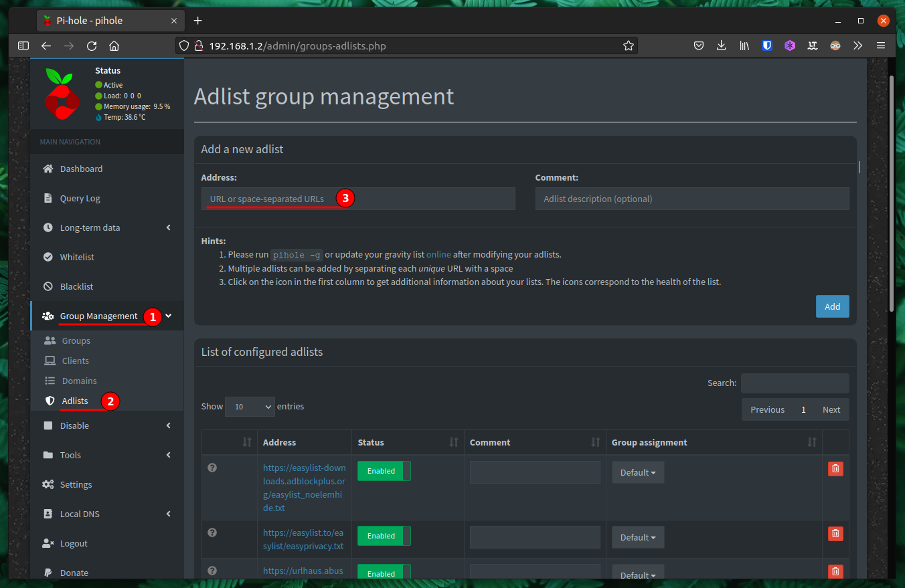Select page 1 in pagination

coord(803,409)
